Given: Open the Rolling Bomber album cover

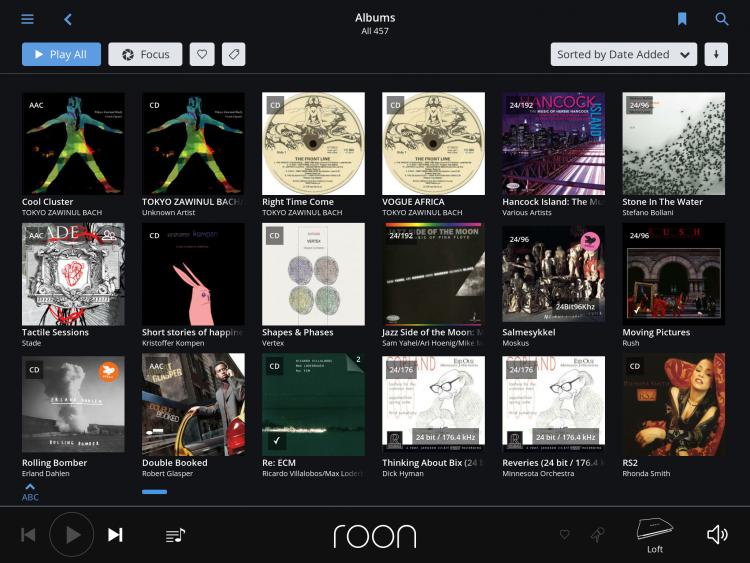Looking at the screenshot, I should pos(73,405).
